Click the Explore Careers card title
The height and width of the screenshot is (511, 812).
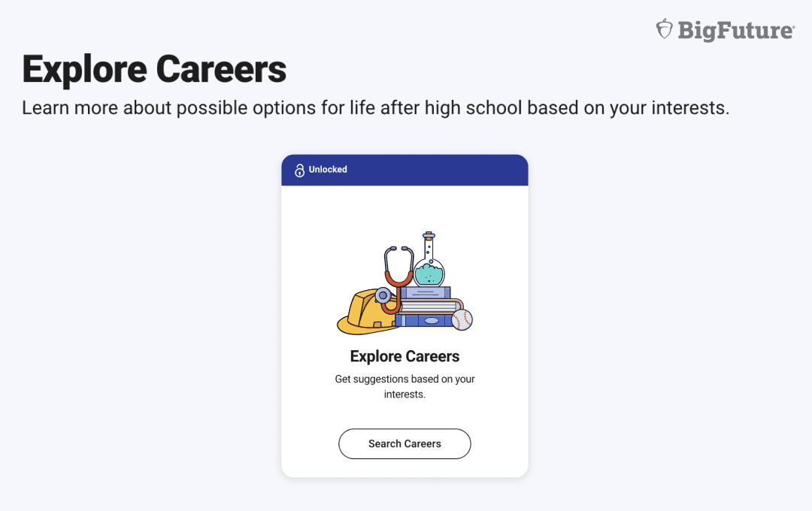(x=404, y=356)
